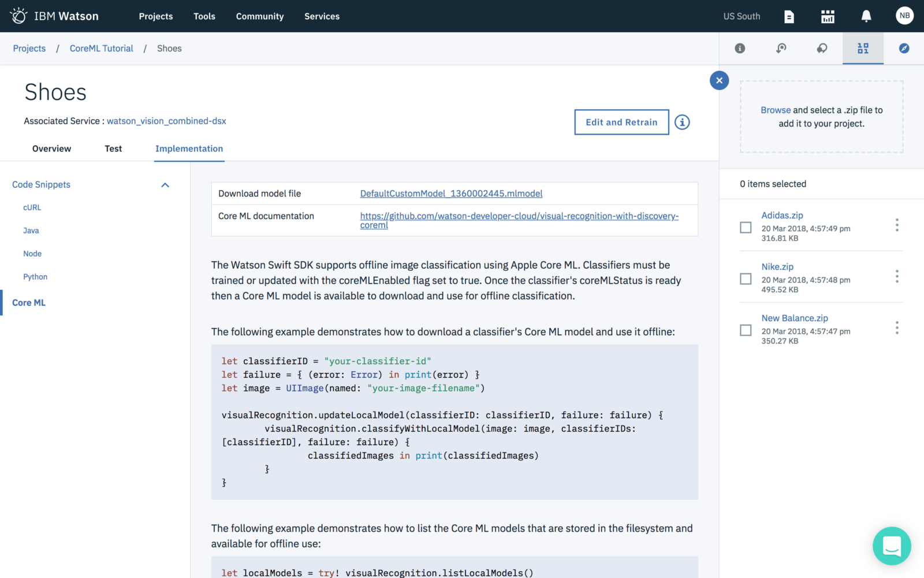The image size is (924, 578).
Task: Click the 'Download model file' cell
Action: 259,194
